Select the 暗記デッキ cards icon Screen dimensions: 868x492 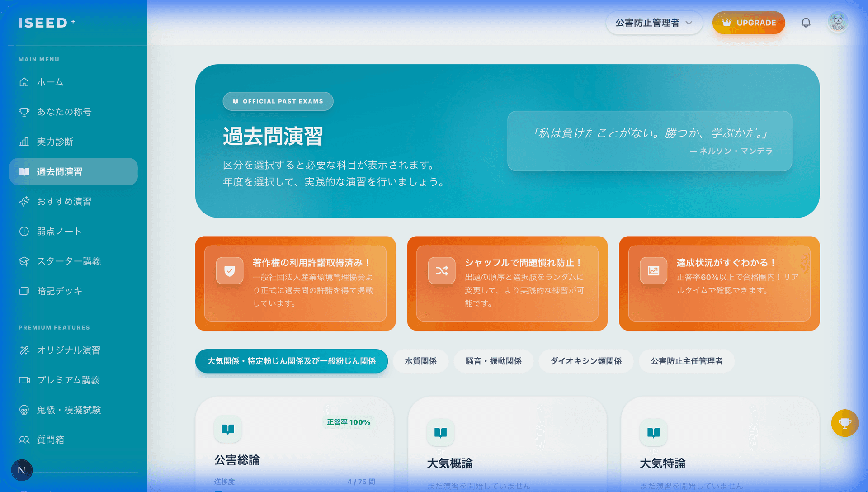point(24,291)
